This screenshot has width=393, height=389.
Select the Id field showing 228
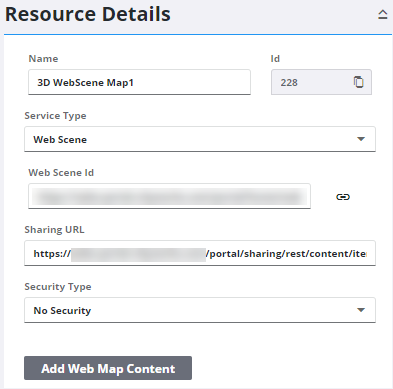pyautogui.click(x=321, y=82)
